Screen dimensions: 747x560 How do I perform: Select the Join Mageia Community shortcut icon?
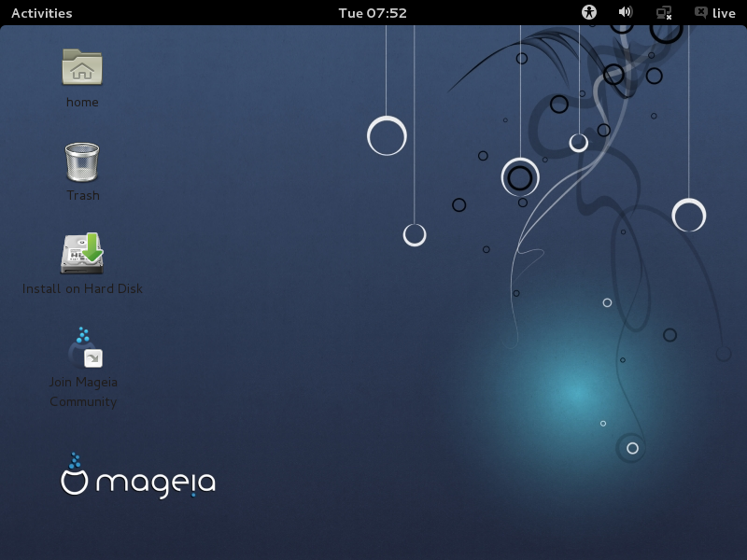82,347
